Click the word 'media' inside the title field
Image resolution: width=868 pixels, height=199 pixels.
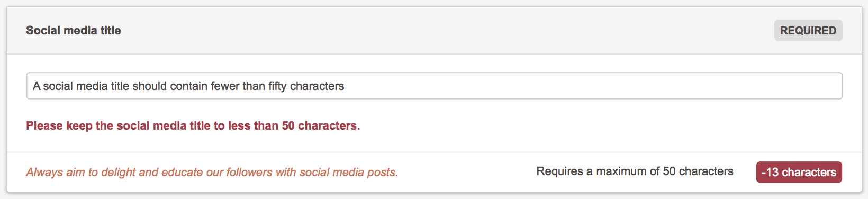pyautogui.click(x=92, y=86)
